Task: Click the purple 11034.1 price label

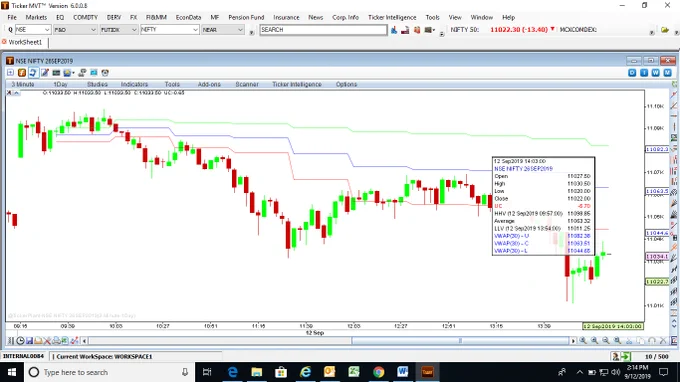Action: click(657, 257)
